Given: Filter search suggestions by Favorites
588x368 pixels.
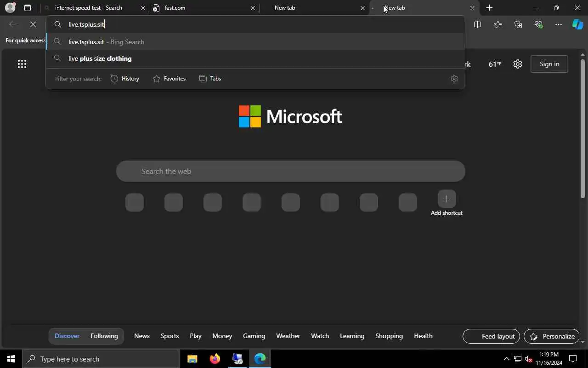Looking at the screenshot, I should click(169, 79).
